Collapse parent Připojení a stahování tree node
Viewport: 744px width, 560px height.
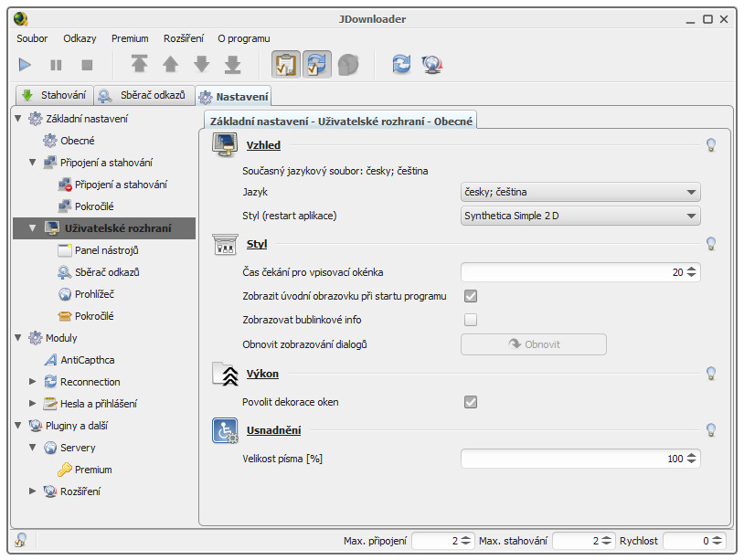pyautogui.click(x=32, y=163)
